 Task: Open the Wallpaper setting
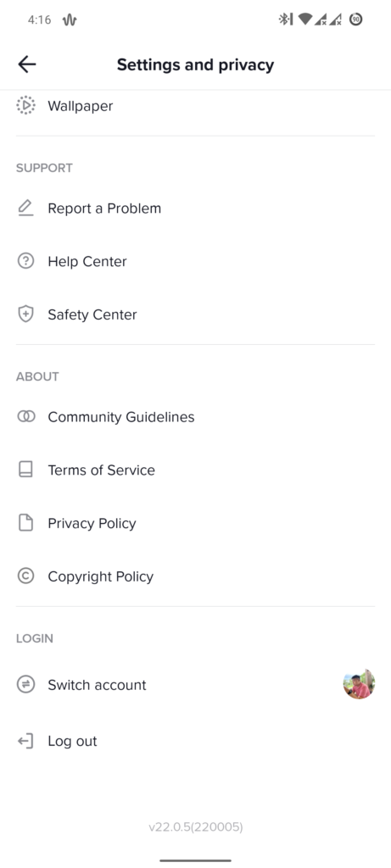pos(195,106)
